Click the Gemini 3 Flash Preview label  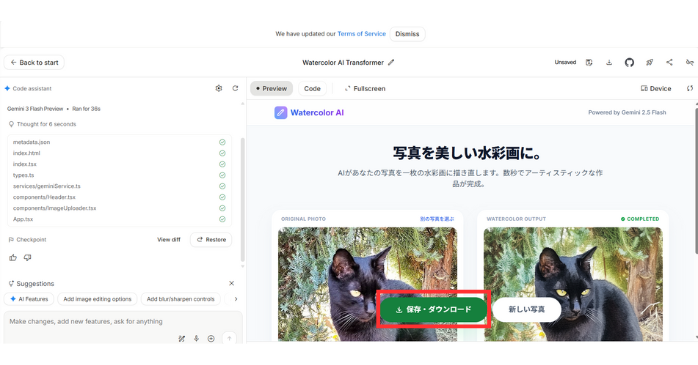(35, 109)
